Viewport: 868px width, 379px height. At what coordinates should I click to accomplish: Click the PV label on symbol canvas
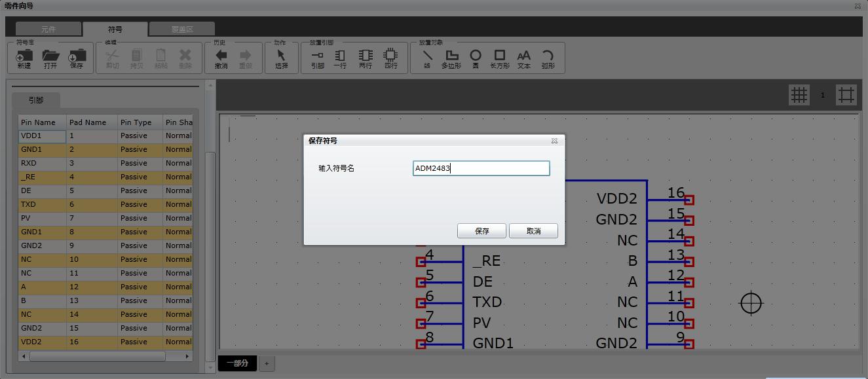481,323
